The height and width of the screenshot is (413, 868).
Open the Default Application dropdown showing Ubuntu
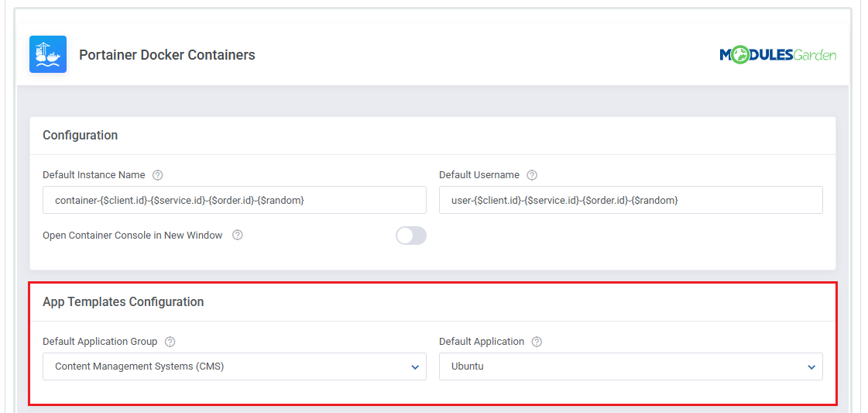tap(630, 367)
